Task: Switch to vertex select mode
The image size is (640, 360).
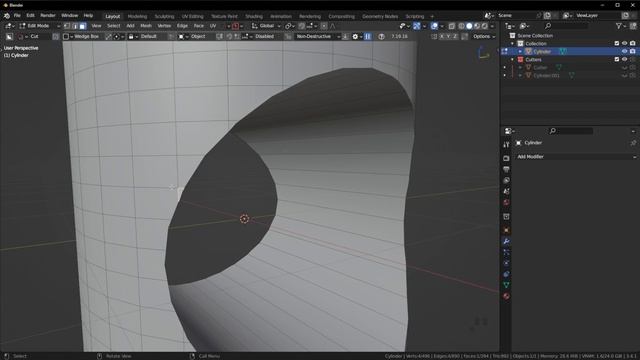Action: pyautogui.click(x=67, y=26)
